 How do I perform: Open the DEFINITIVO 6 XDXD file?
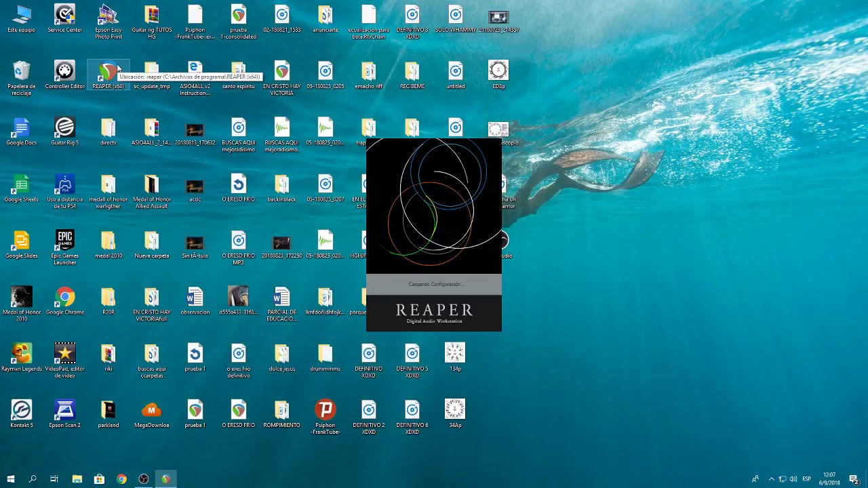click(x=412, y=418)
